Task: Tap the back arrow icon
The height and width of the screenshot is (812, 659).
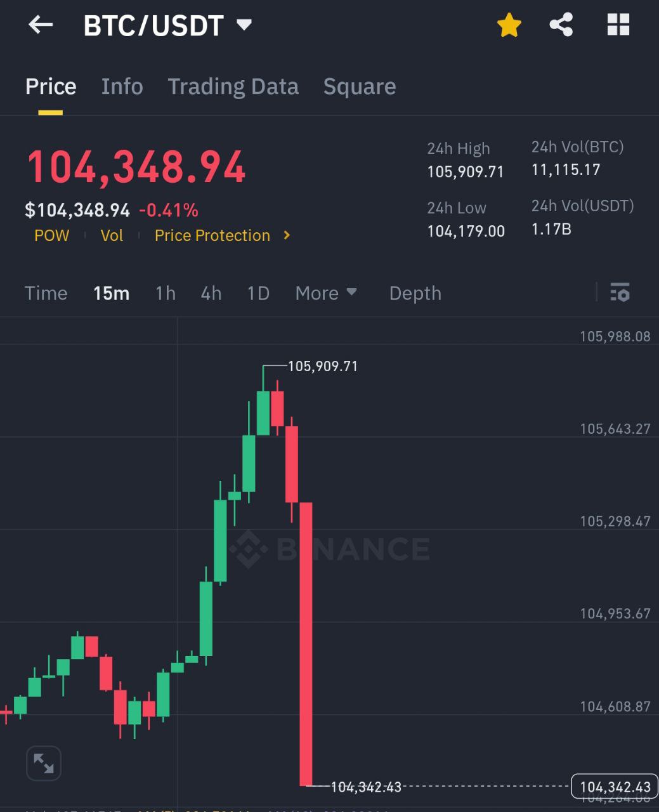Action: (41, 25)
